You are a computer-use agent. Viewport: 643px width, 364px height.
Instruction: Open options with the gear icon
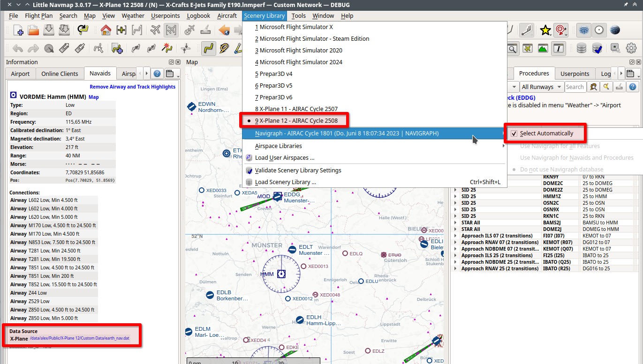(631, 48)
